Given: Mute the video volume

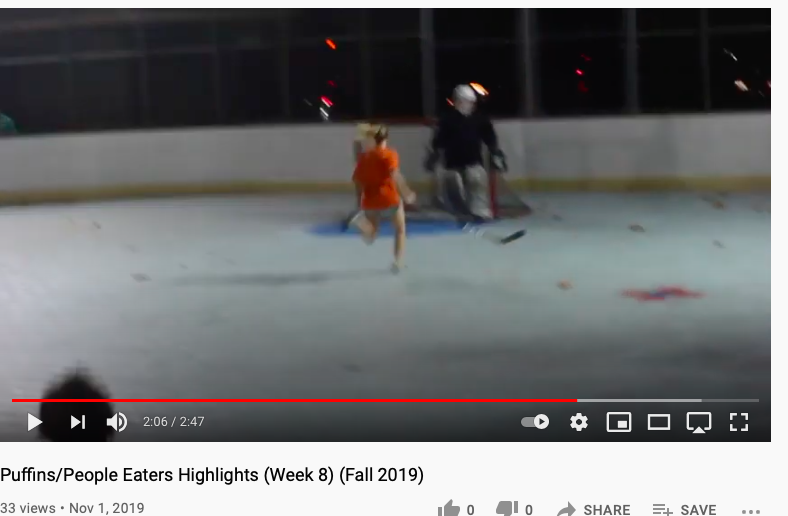Looking at the screenshot, I should tap(117, 422).
